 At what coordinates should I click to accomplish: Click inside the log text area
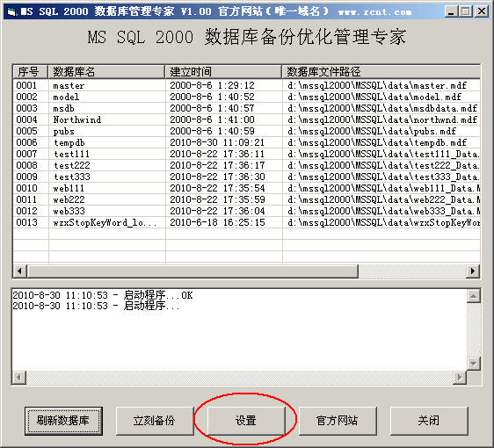(x=239, y=329)
